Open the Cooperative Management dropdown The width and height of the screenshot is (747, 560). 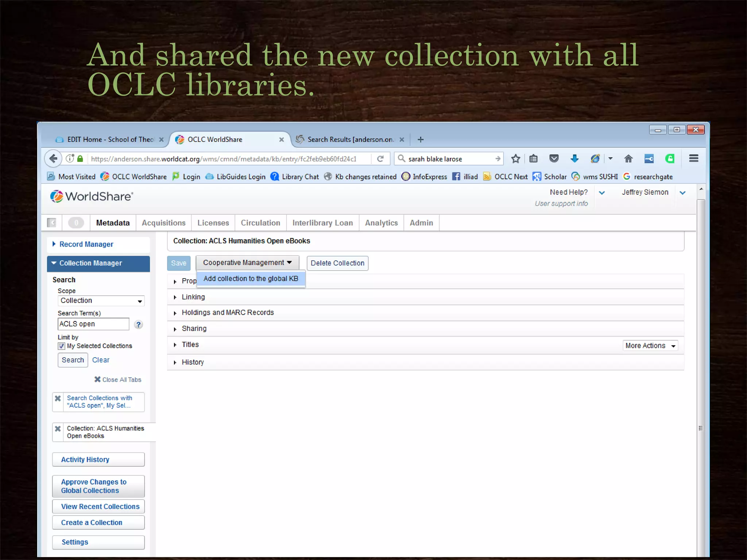(247, 262)
